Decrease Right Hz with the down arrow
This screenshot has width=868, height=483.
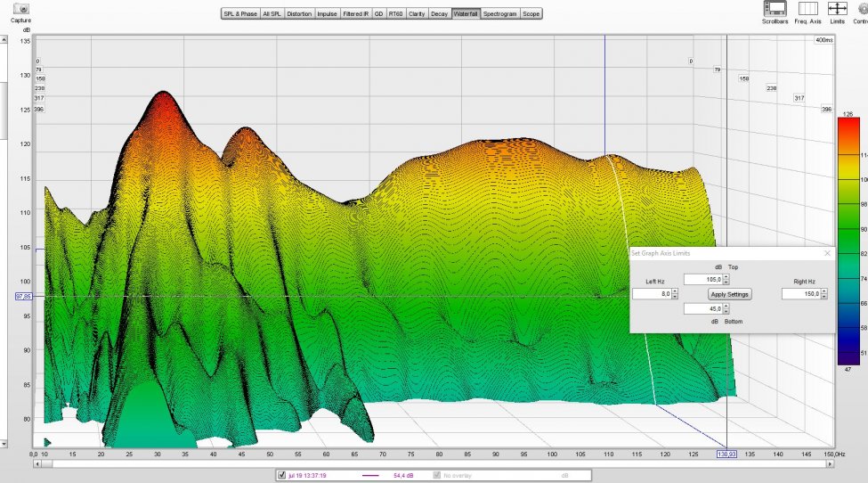(x=824, y=297)
